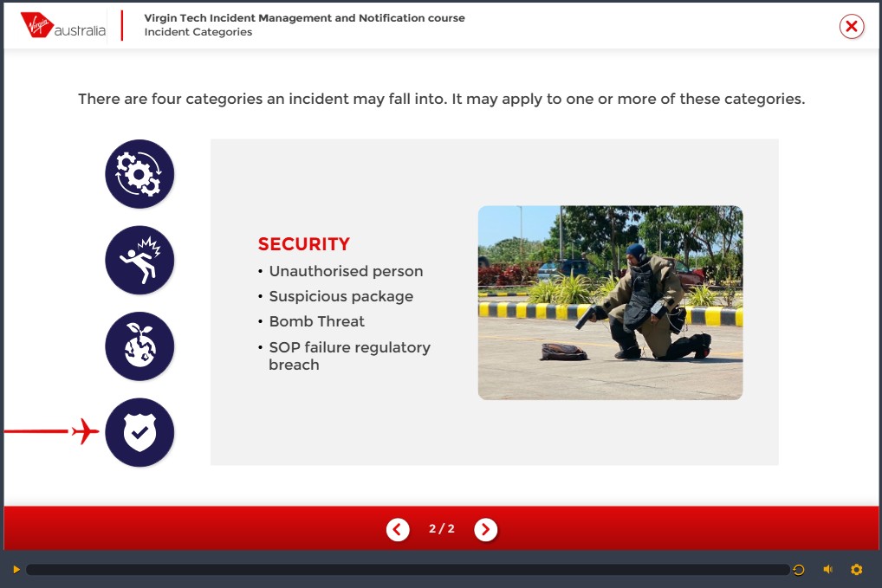Open player settings gear icon
This screenshot has width=882, height=588.
tap(857, 570)
